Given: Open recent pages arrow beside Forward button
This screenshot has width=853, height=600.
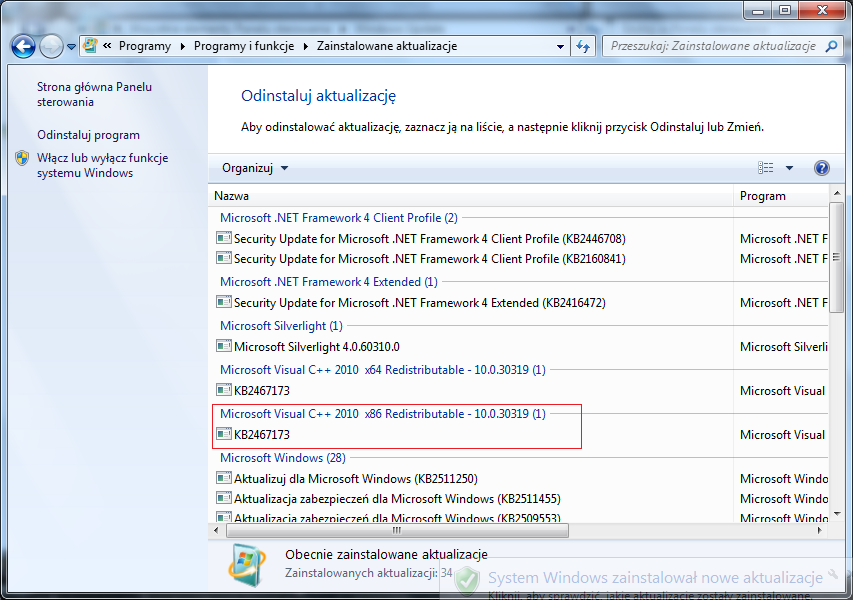Looking at the screenshot, I should click(x=71, y=47).
